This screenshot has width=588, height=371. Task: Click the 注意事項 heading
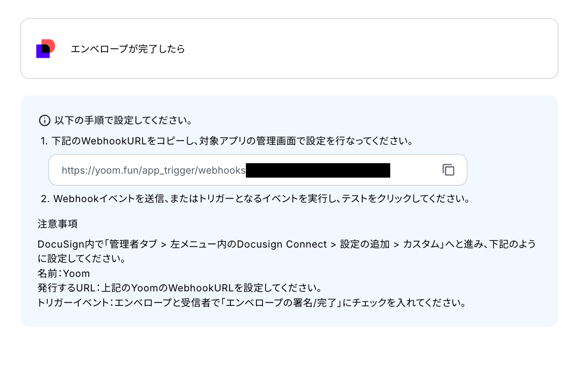click(x=58, y=224)
